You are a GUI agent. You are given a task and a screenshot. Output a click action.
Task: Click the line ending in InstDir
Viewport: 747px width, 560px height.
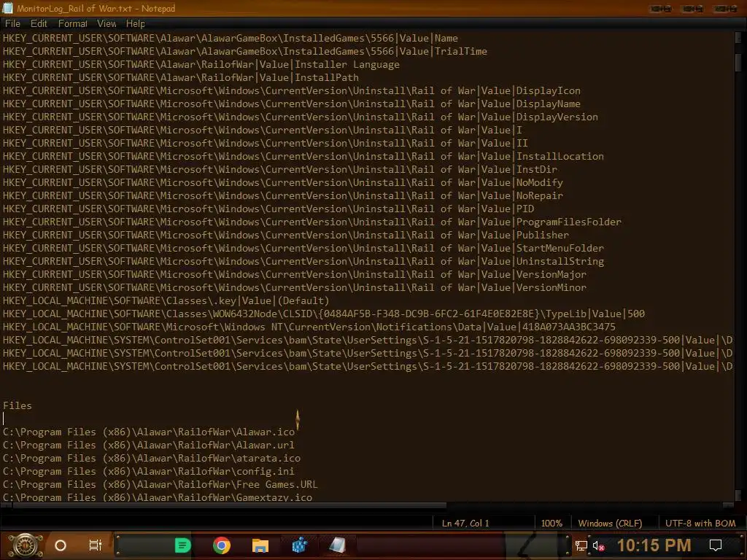[x=280, y=169]
